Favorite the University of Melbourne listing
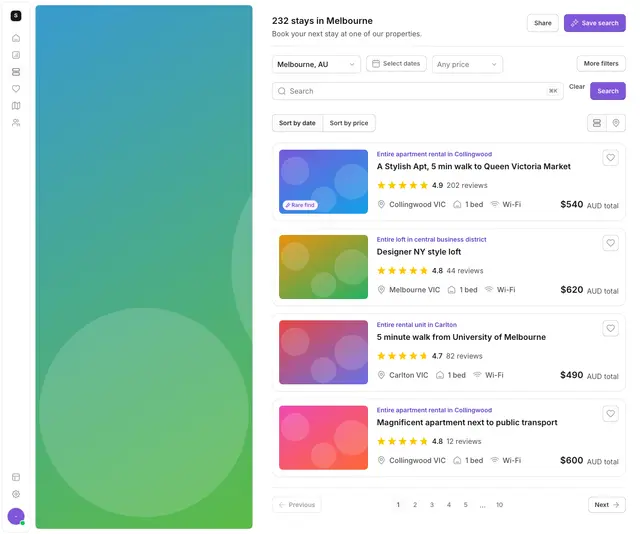The width and height of the screenshot is (640, 534). point(610,328)
